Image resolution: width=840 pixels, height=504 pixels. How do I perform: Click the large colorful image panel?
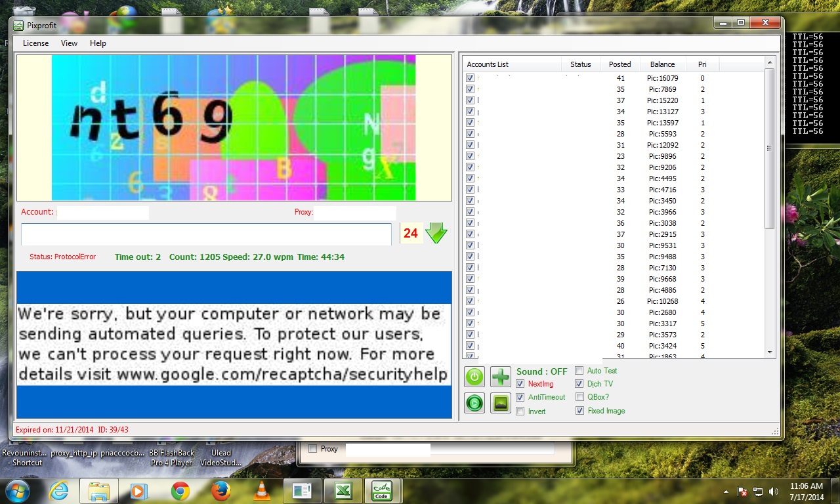tap(234, 127)
